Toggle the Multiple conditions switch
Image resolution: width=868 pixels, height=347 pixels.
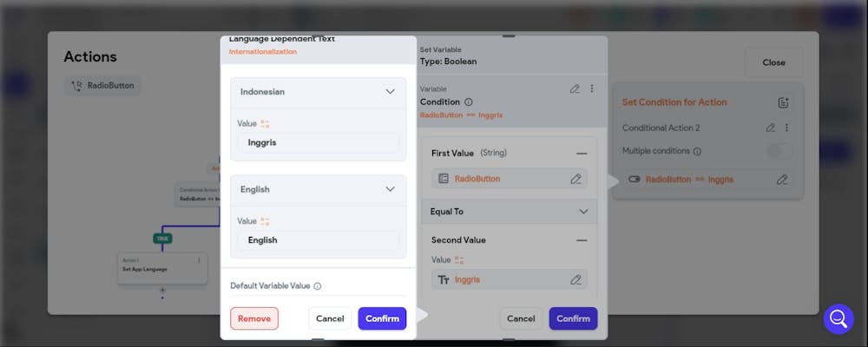click(779, 151)
